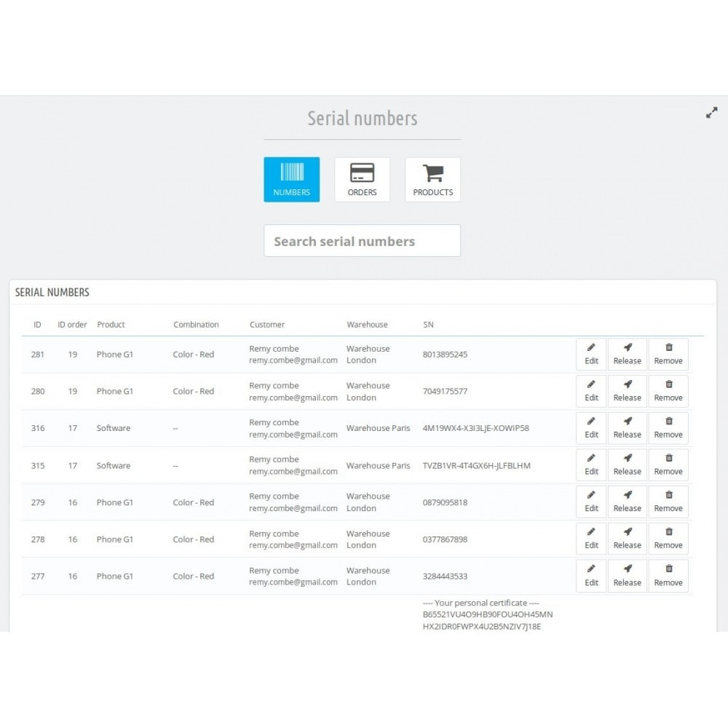Select ID cell 315
Screen dimensions: 728x728
click(x=38, y=465)
